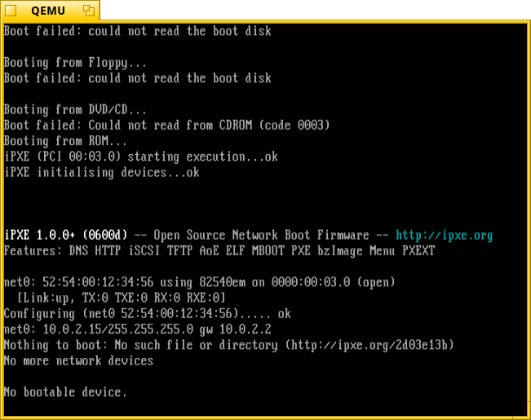Click 'iPXE initialising devices...ok' line
Viewport: 531px width, 420px height.
[102, 172]
